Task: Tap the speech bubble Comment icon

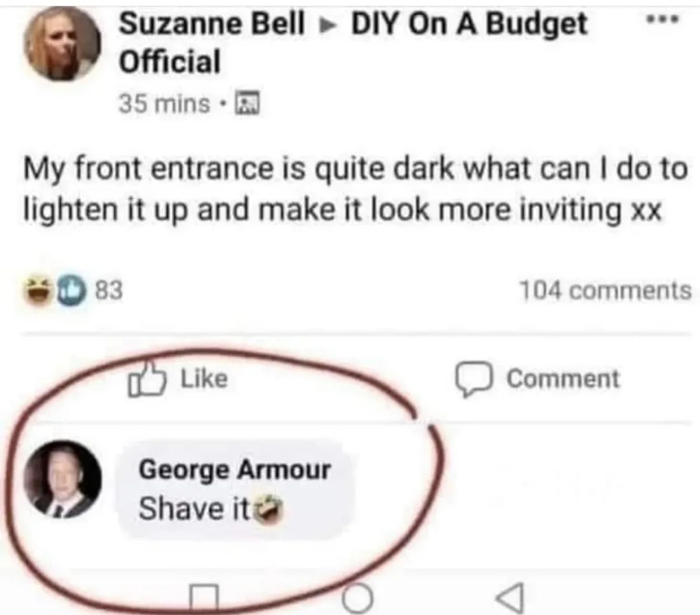Action: click(474, 380)
